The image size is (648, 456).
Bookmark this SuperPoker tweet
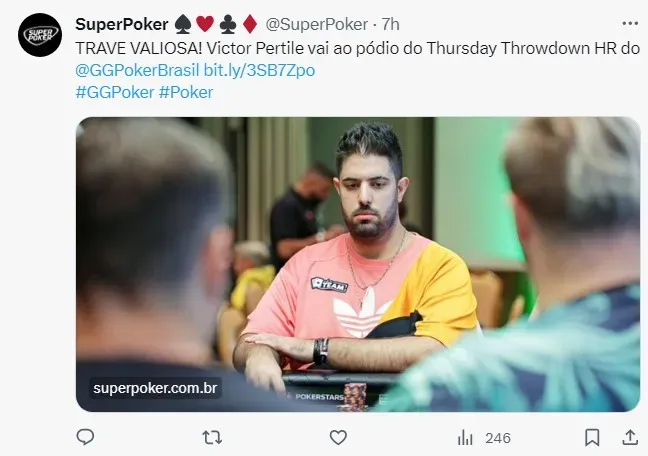pyautogui.click(x=592, y=437)
